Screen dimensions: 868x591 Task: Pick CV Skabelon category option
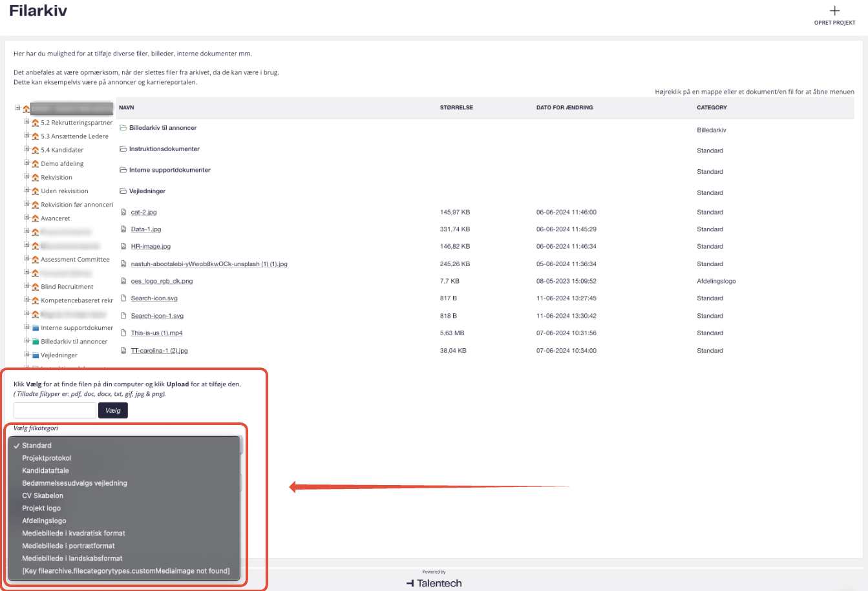click(124, 496)
